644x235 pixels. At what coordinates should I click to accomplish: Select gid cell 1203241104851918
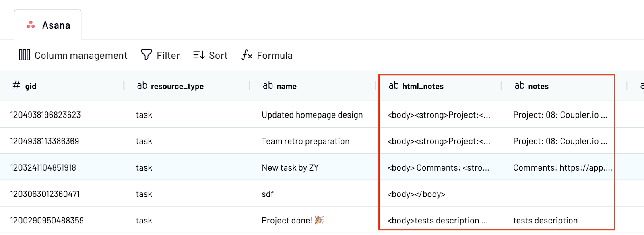(x=43, y=167)
